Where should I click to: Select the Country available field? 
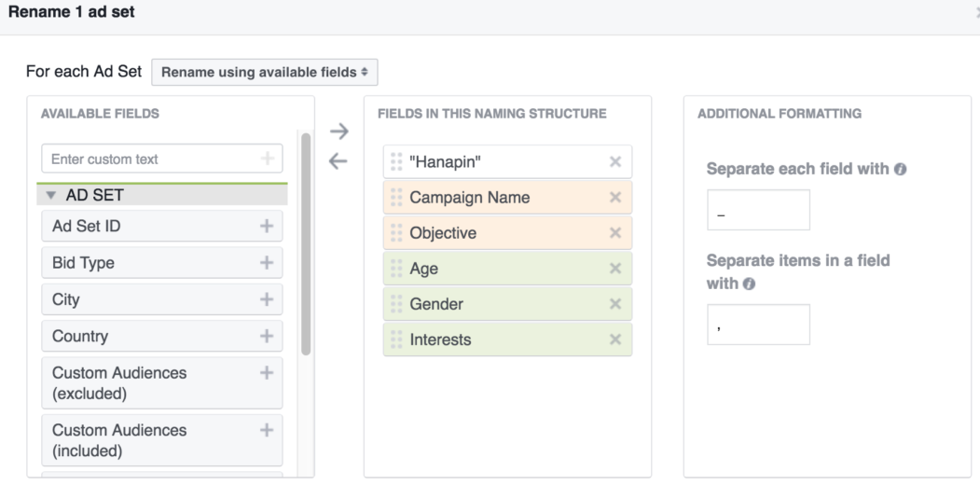pyautogui.click(x=162, y=337)
